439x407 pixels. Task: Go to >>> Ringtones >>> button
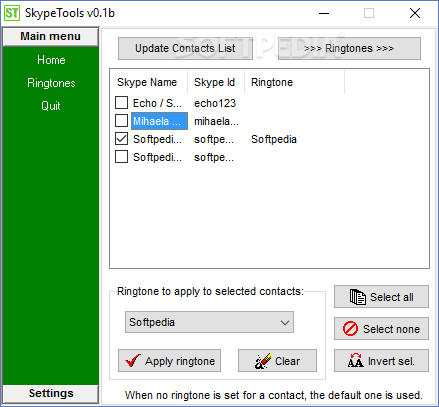[x=349, y=48]
